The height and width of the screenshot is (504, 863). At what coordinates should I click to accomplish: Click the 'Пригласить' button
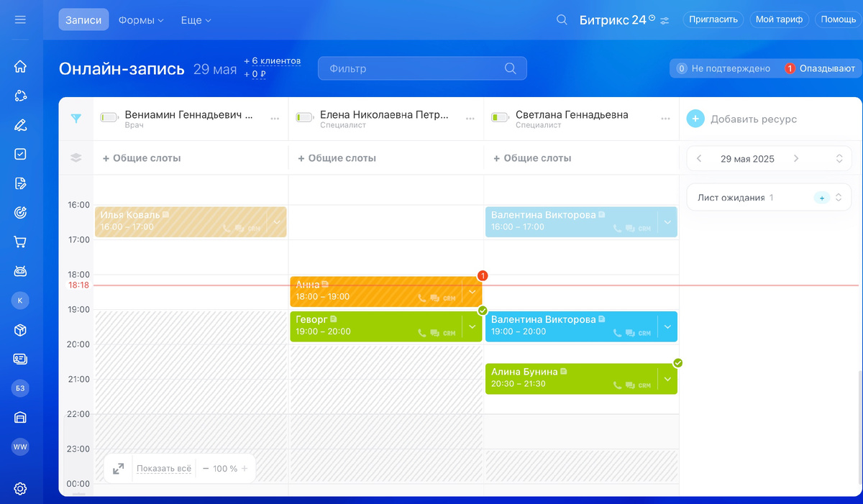713,19
